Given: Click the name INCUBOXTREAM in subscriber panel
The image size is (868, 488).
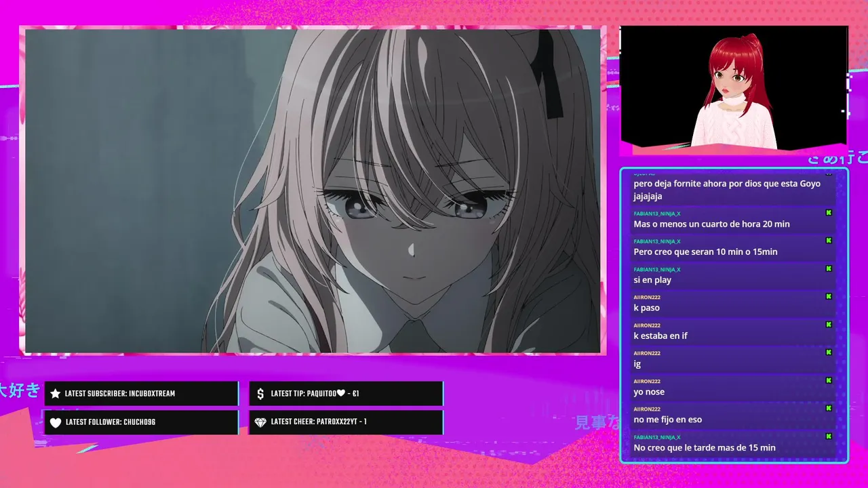Looking at the screenshot, I should tap(152, 394).
